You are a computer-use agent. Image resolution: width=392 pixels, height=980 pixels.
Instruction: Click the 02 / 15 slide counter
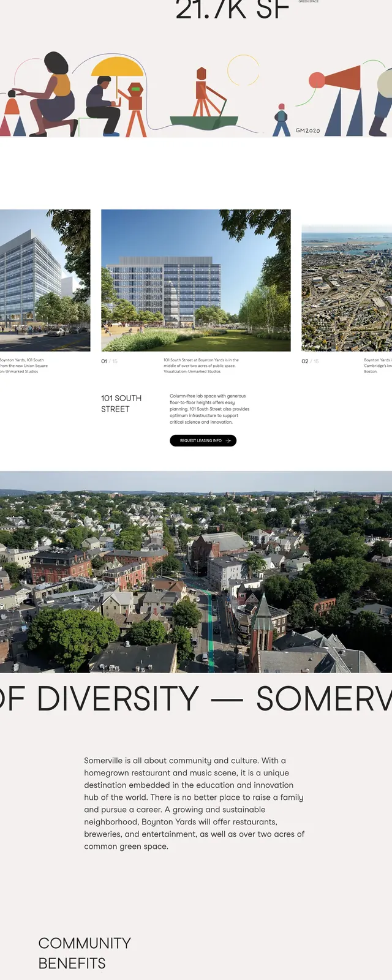pos(310,361)
